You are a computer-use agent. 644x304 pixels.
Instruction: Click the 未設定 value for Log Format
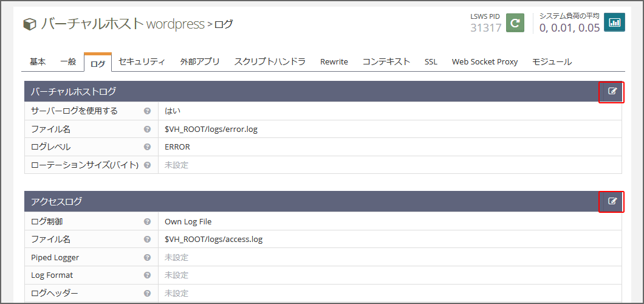(177, 275)
